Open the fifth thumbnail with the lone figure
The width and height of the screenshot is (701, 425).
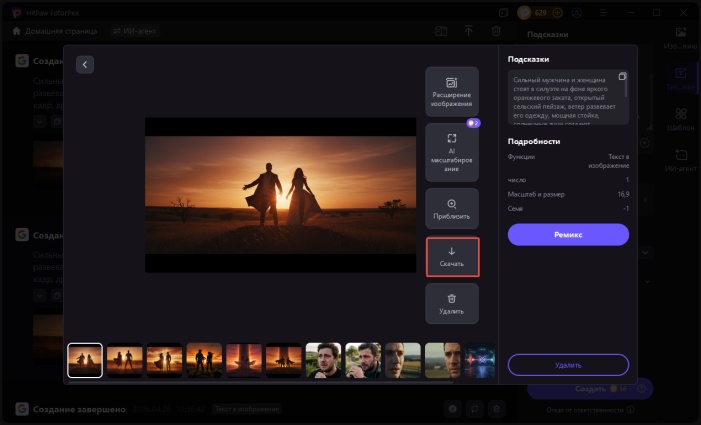[244, 360]
